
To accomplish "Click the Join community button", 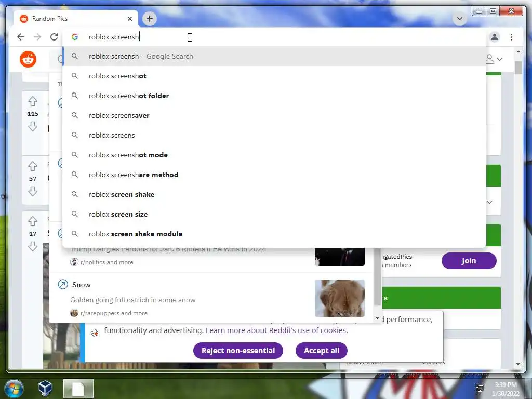I will coord(469,261).
